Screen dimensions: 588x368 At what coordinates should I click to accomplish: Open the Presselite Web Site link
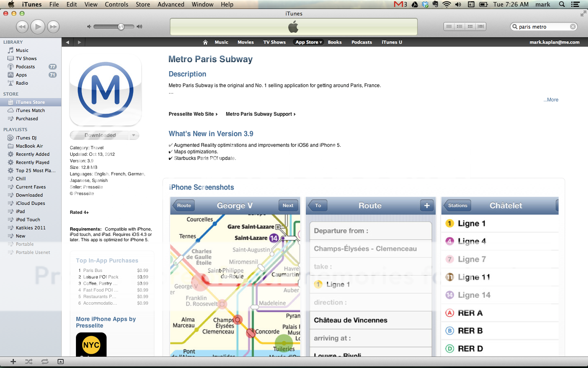click(193, 114)
